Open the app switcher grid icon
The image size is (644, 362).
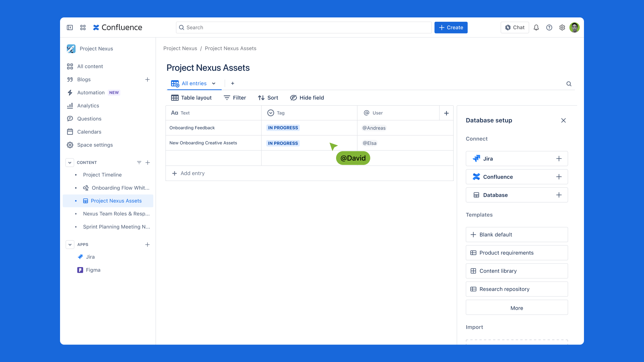tap(83, 27)
